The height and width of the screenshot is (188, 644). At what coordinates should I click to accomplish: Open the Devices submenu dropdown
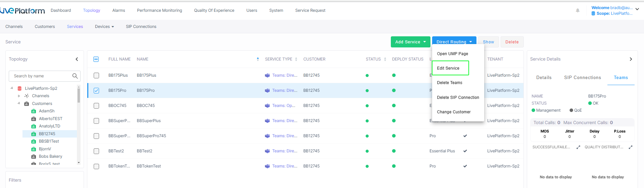[104, 27]
